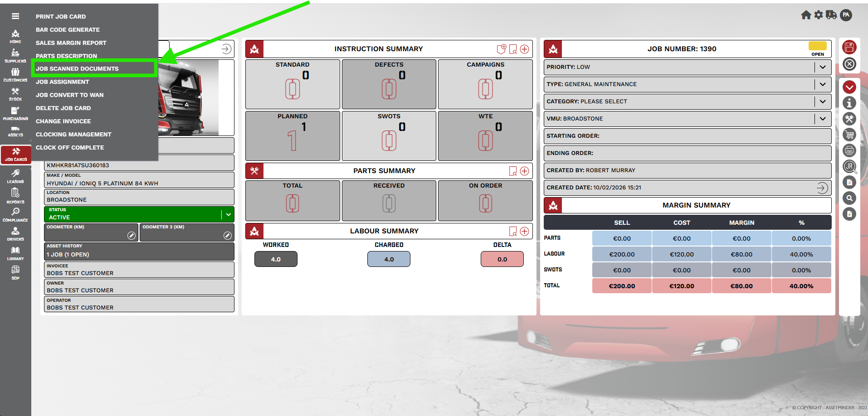The width and height of the screenshot is (868, 416).
Task: Go to Drivers in the left sidebar
Action: [15, 234]
